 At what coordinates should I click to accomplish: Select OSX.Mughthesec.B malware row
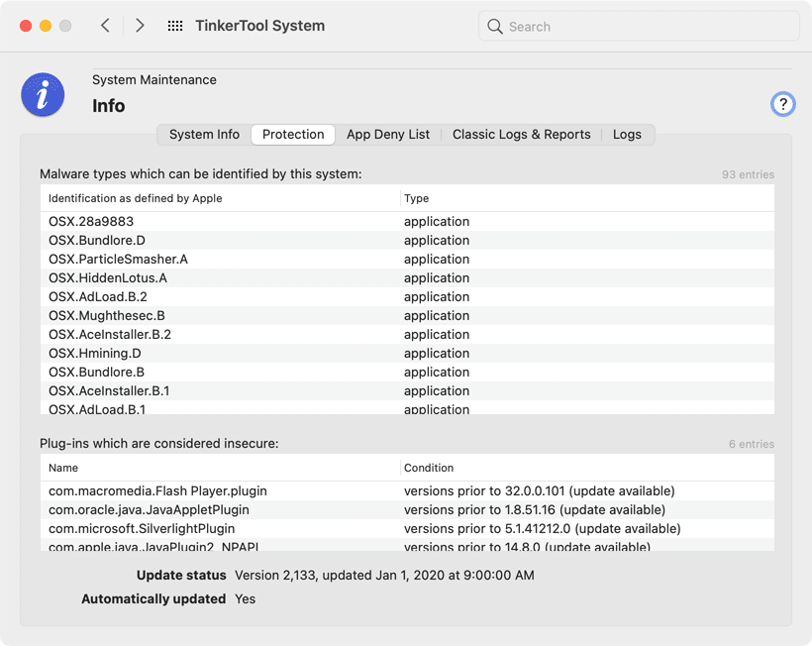[407, 315]
